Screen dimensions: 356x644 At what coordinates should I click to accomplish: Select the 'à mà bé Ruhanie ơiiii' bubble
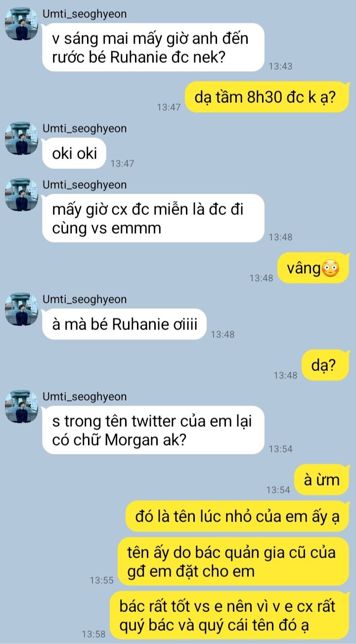point(124,324)
